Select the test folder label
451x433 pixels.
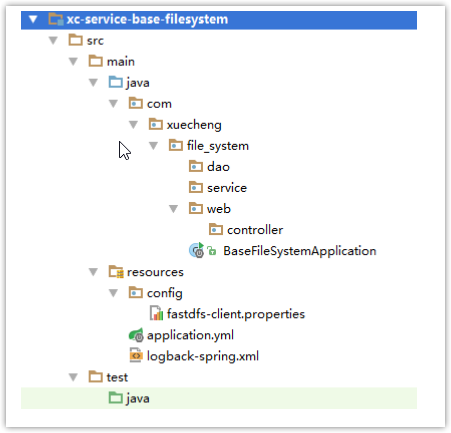117,377
